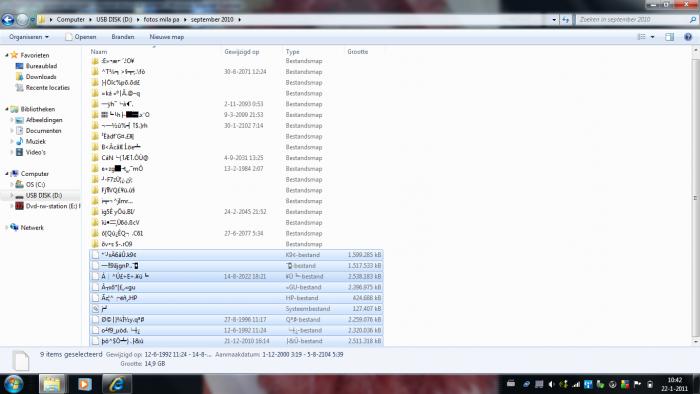This screenshot has width=700, height=394.
Task: Launch Windows Media Player from taskbar
Action: tap(84, 384)
